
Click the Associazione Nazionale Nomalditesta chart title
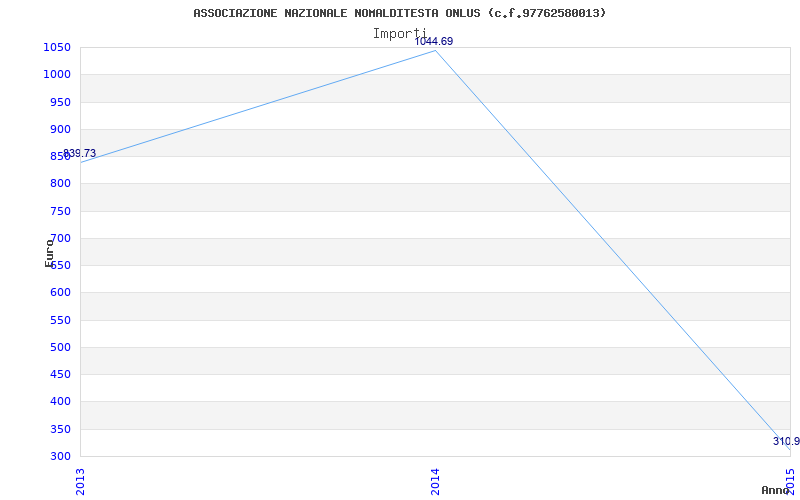(400, 13)
